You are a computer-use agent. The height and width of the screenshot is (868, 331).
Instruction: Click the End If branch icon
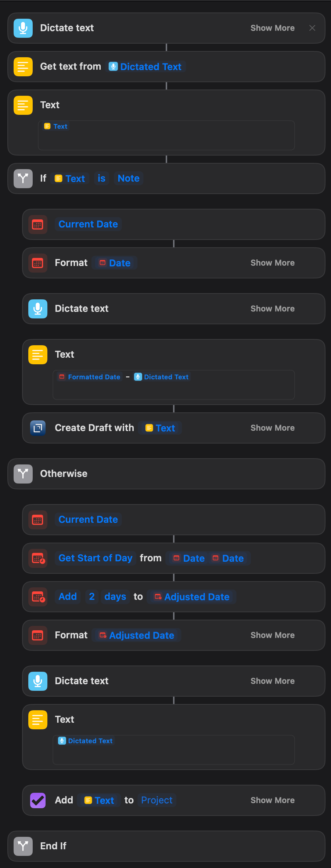(23, 846)
